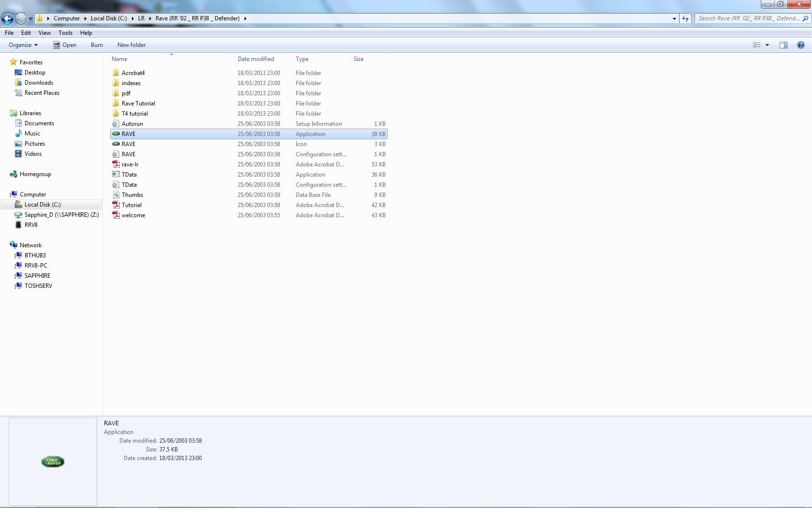812x508 pixels.
Task: Select the Autorun setup information file icon
Action: click(x=116, y=124)
